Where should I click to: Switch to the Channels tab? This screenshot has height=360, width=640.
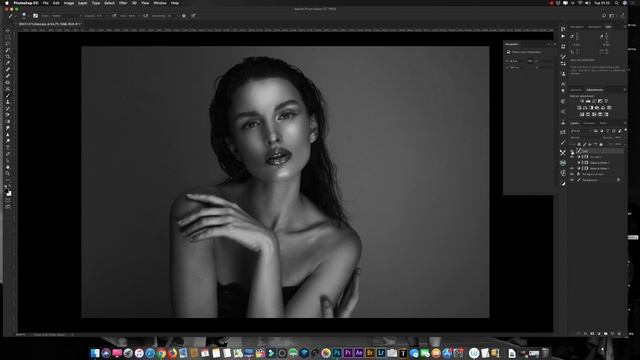tap(589, 123)
